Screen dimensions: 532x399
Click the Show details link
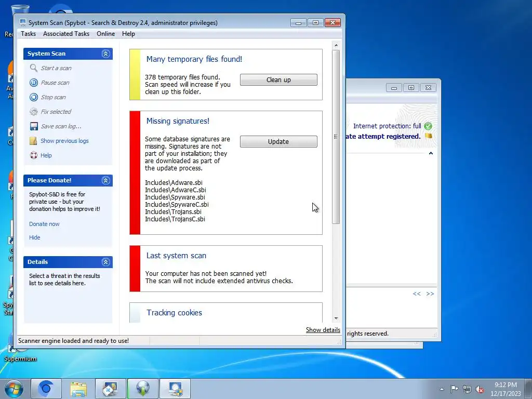point(323,330)
